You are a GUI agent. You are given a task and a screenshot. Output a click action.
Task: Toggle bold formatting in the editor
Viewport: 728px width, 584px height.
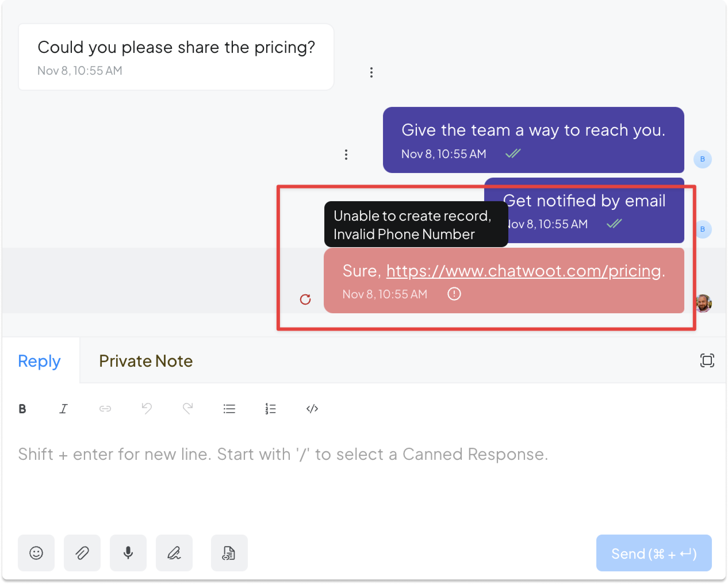tap(22, 409)
